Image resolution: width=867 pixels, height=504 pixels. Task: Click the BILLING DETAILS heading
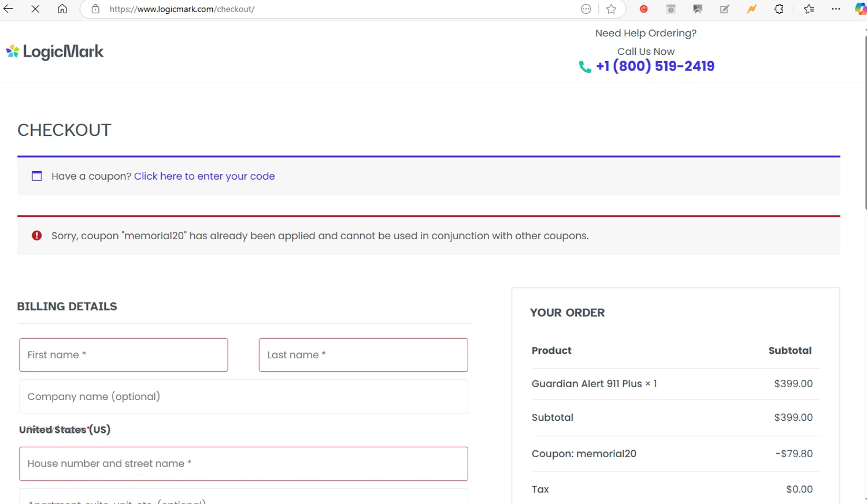67,306
